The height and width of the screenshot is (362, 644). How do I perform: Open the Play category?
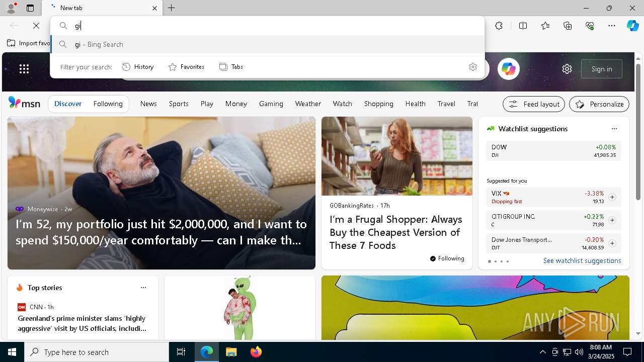207,104
